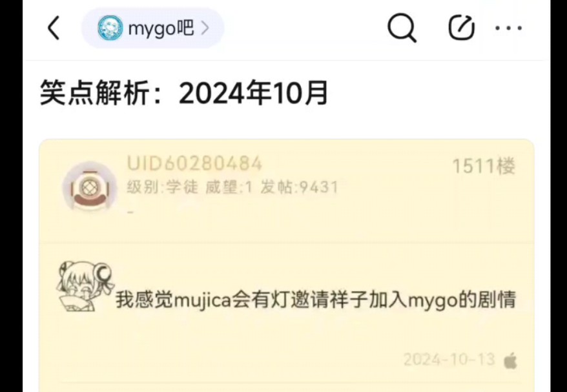Open the diver helmet user avatar
The height and width of the screenshot is (392, 567).
pyautogui.click(x=89, y=186)
